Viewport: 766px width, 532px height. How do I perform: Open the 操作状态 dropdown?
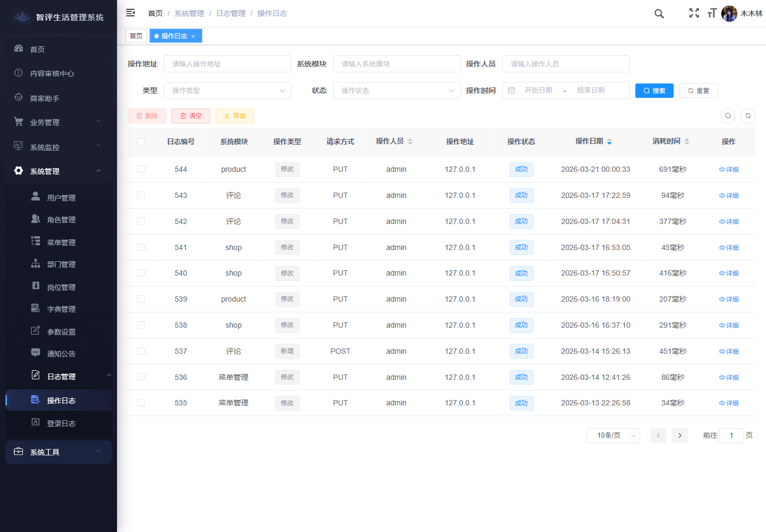pos(397,90)
